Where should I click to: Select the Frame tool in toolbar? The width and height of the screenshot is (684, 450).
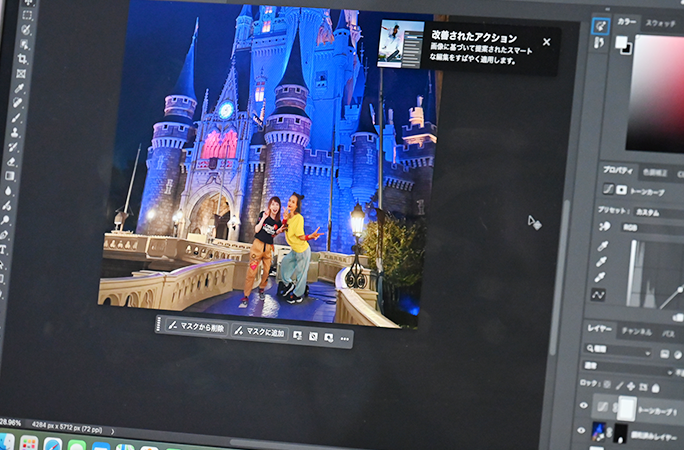click(21, 73)
